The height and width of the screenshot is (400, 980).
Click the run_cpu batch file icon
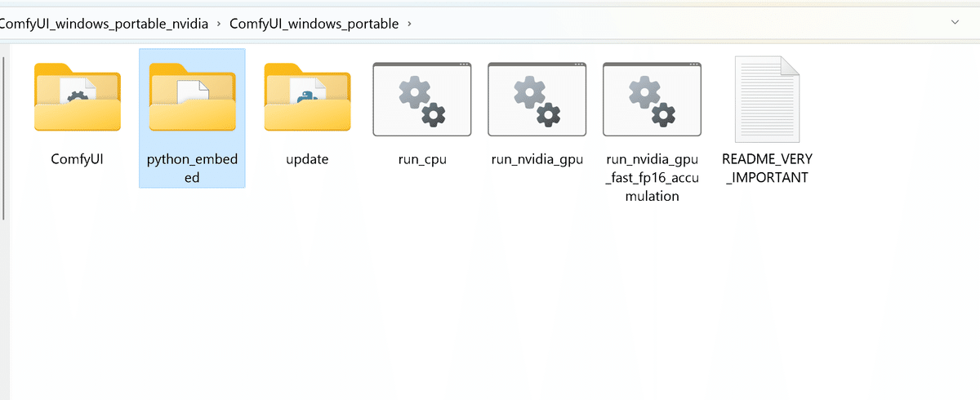point(422,99)
